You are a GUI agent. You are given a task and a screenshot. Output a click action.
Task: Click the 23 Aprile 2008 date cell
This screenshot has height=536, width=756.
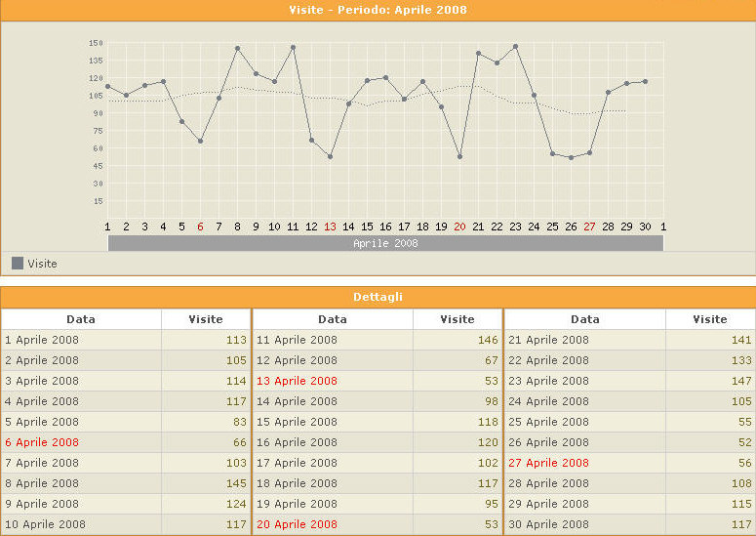click(x=585, y=381)
